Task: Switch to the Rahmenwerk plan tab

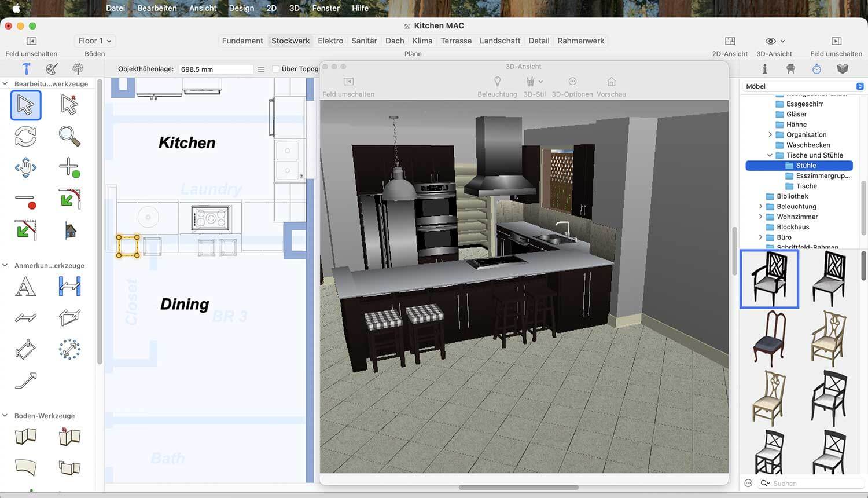Action: pos(581,41)
